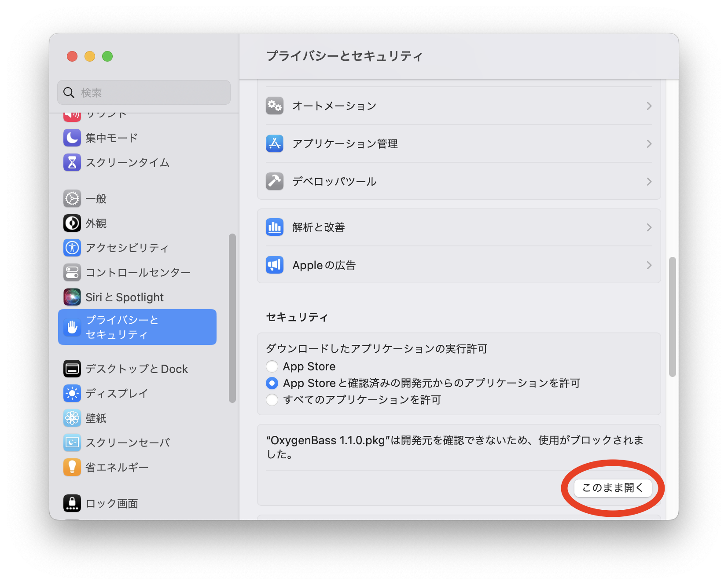Select 壁紙 in the sidebar

tap(137, 418)
